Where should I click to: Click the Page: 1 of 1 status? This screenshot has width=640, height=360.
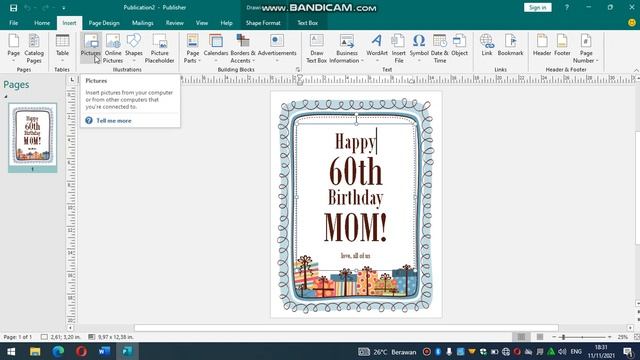[18, 337]
